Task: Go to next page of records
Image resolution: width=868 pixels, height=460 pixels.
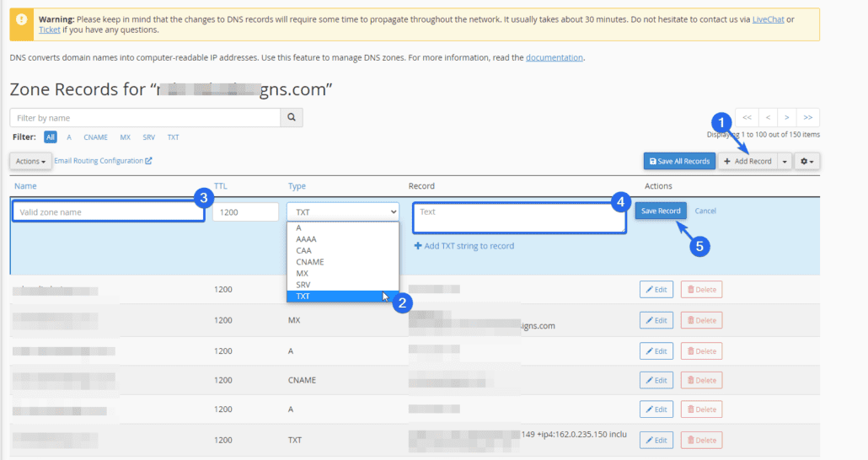Action: (x=786, y=117)
